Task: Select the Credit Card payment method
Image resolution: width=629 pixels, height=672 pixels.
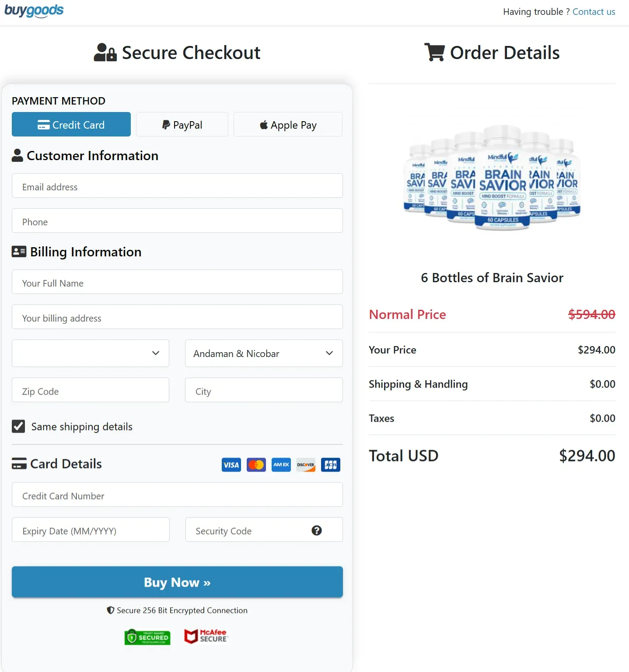Action: point(71,124)
